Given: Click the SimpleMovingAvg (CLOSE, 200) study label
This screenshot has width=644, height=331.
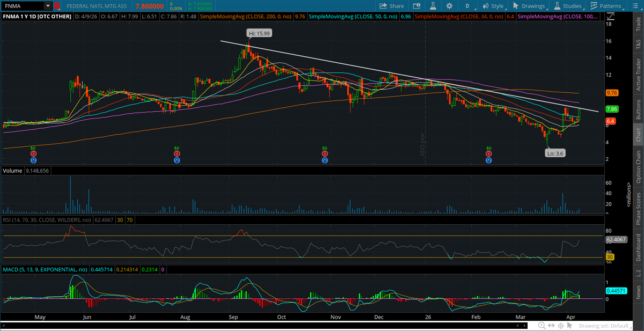Looking at the screenshot, I should (247, 17).
